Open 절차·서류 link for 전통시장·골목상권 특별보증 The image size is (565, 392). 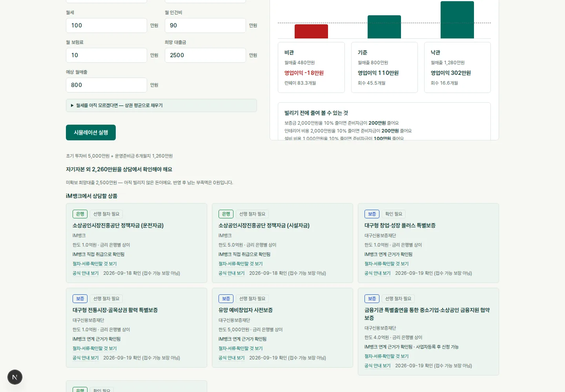tap(95, 348)
